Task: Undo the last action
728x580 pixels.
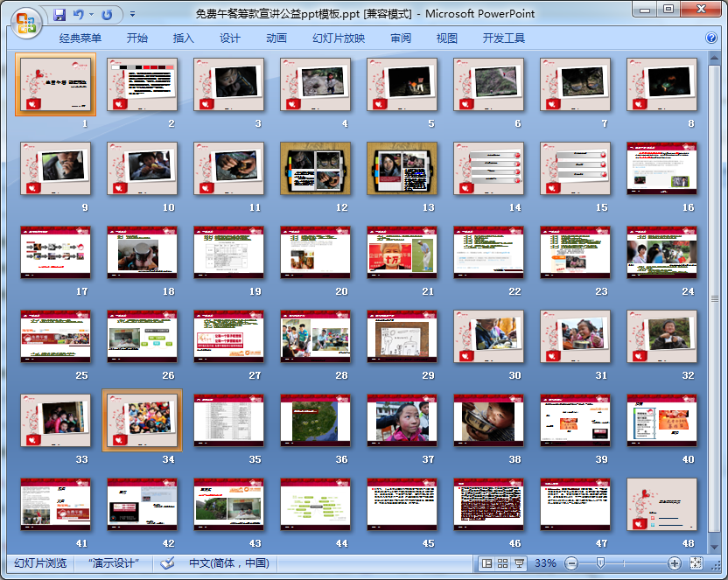Action: click(x=79, y=15)
